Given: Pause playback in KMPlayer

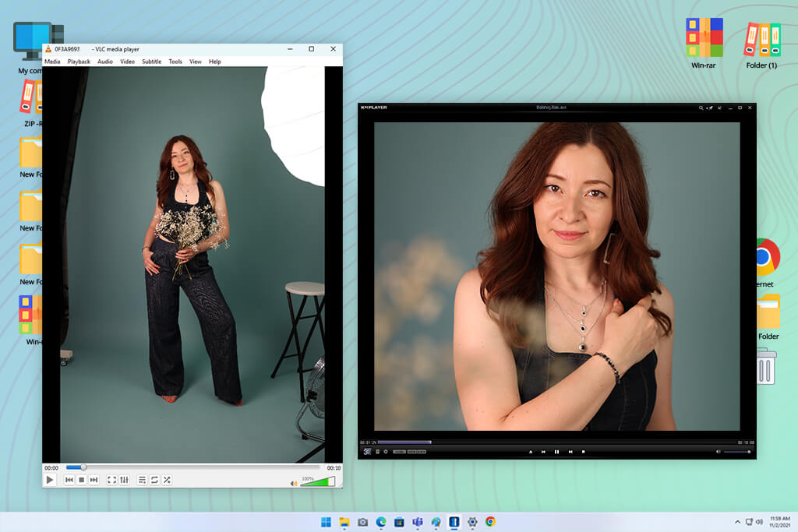Looking at the screenshot, I should pos(556,452).
